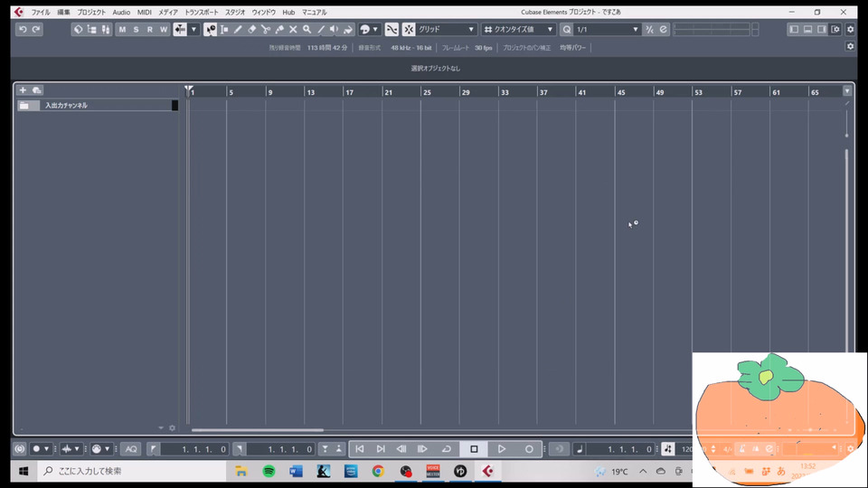Image resolution: width=868 pixels, height=488 pixels.
Task: Open the MIDI menu
Action: click(x=145, y=12)
